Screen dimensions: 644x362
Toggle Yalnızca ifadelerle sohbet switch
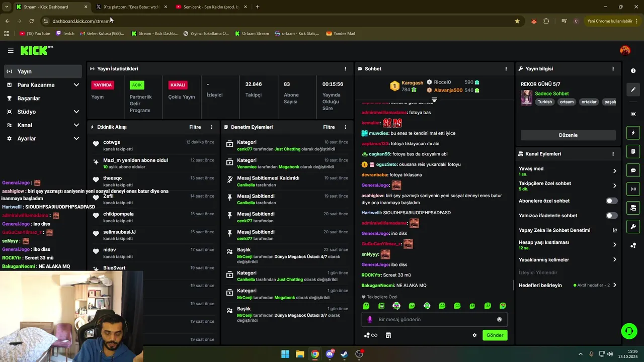pyautogui.click(x=611, y=216)
